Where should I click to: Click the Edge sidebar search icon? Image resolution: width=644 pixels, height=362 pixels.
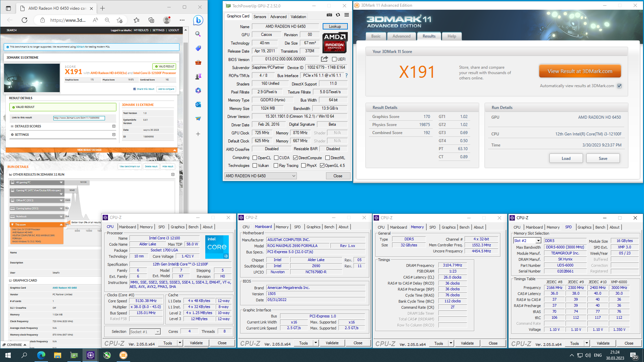[x=198, y=34]
